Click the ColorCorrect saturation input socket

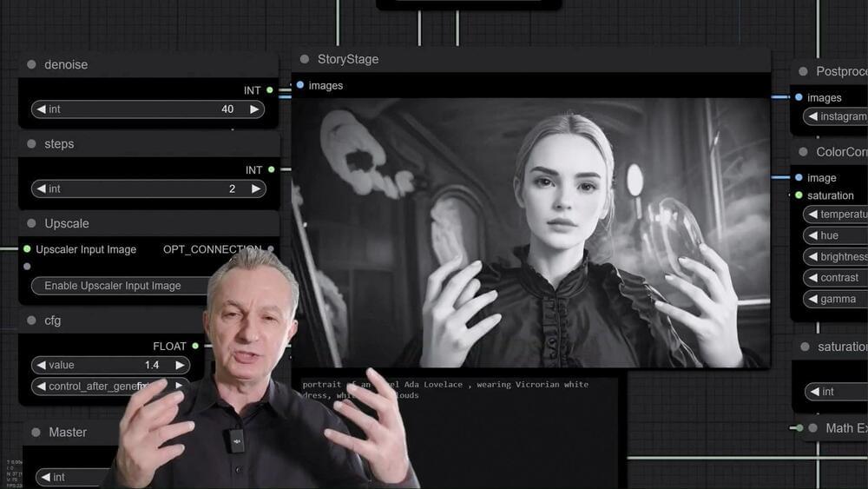[799, 195]
